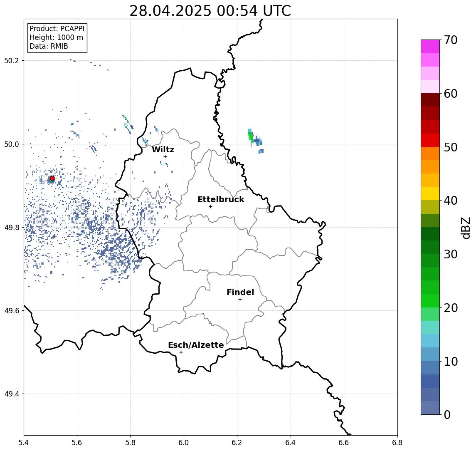The height and width of the screenshot is (451, 476).
Task: Select the Findel station label
Action: 240,292
